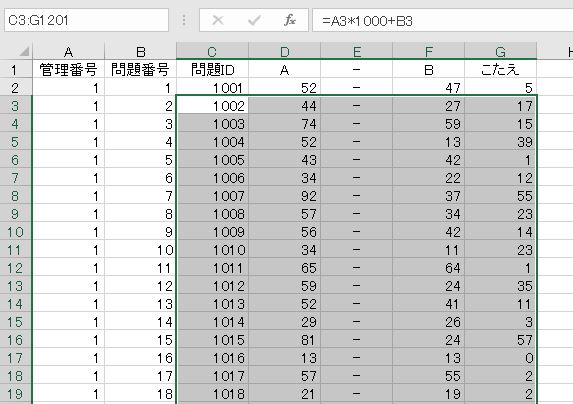Click cell with 1001
The width and height of the screenshot is (573, 404).
click(212, 88)
